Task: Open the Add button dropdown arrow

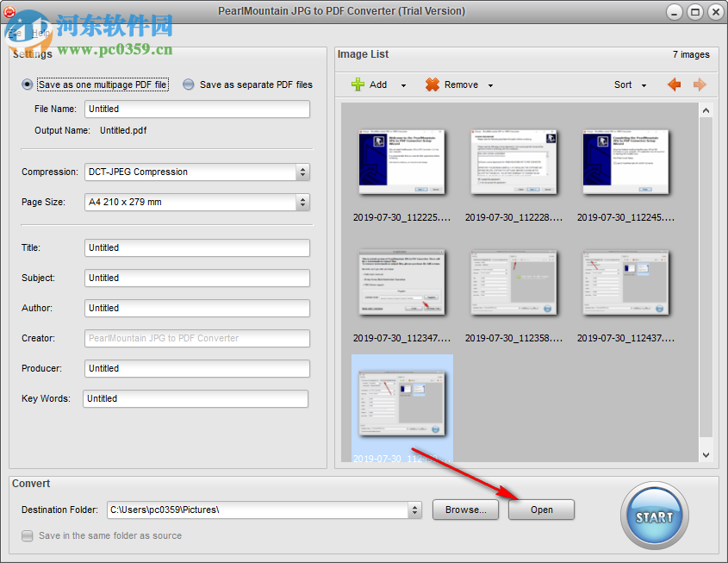Action: pos(401,84)
